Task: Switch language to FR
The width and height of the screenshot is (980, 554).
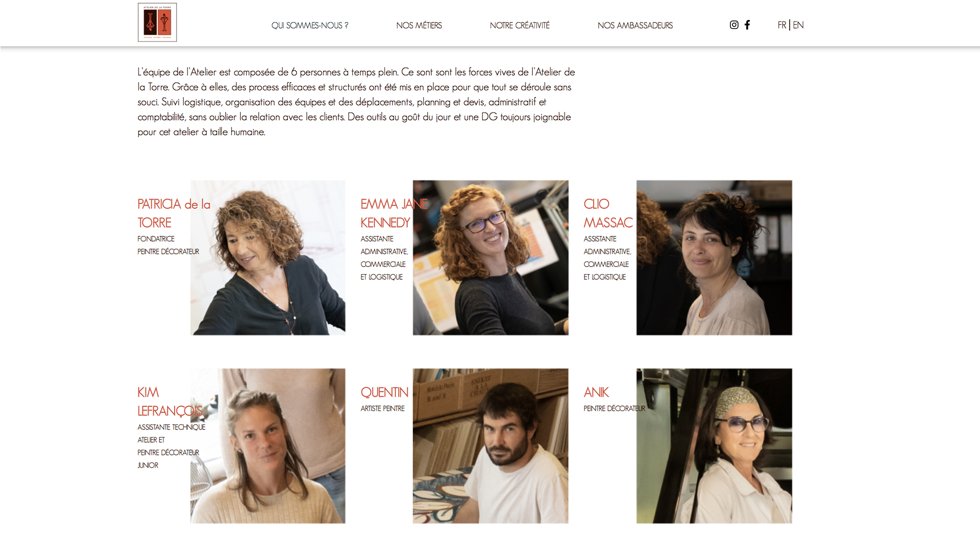Action: pyautogui.click(x=782, y=25)
